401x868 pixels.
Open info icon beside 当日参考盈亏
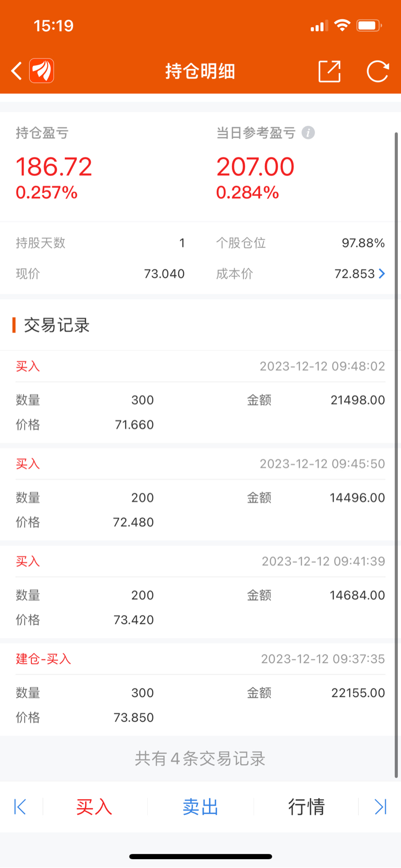[x=308, y=133]
